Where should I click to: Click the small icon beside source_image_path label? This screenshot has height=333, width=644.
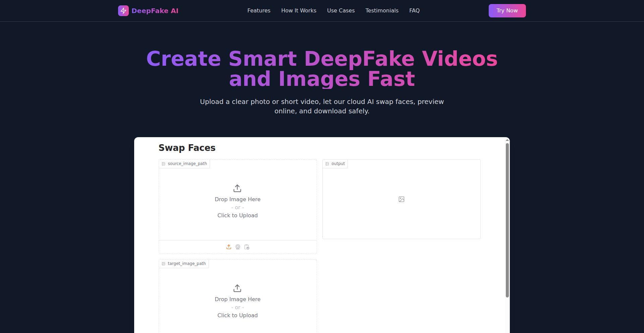[x=164, y=164]
